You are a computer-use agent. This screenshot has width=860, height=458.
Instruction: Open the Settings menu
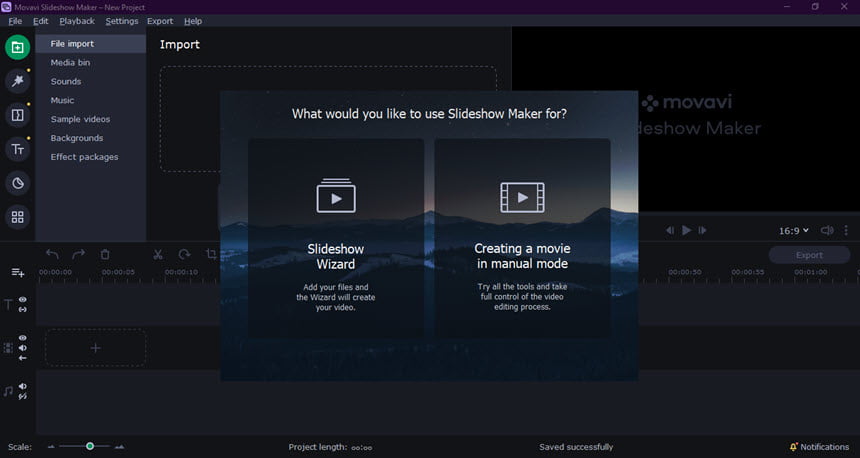[x=122, y=21]
